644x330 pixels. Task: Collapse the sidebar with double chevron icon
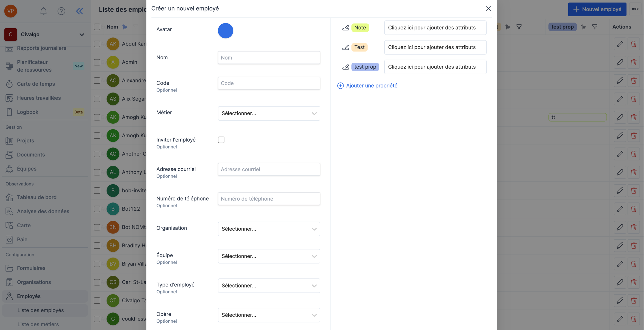tap(79, 11)
